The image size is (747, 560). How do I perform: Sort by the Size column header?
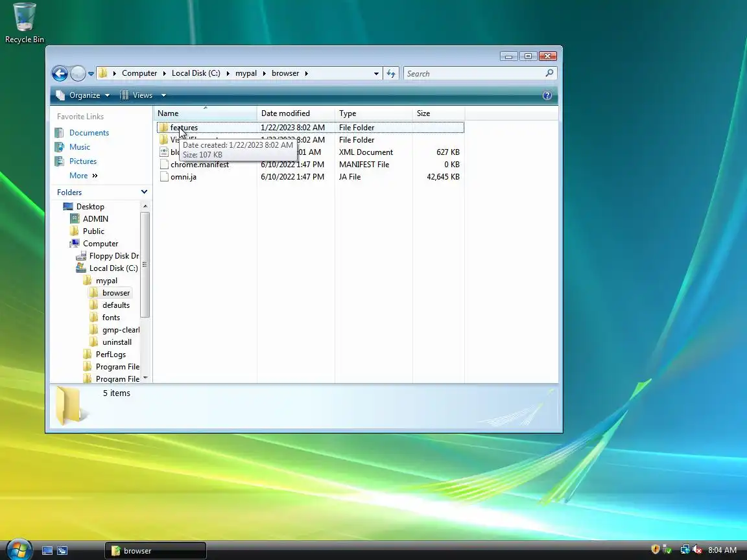pyautogui.click(x=438, y=113)
